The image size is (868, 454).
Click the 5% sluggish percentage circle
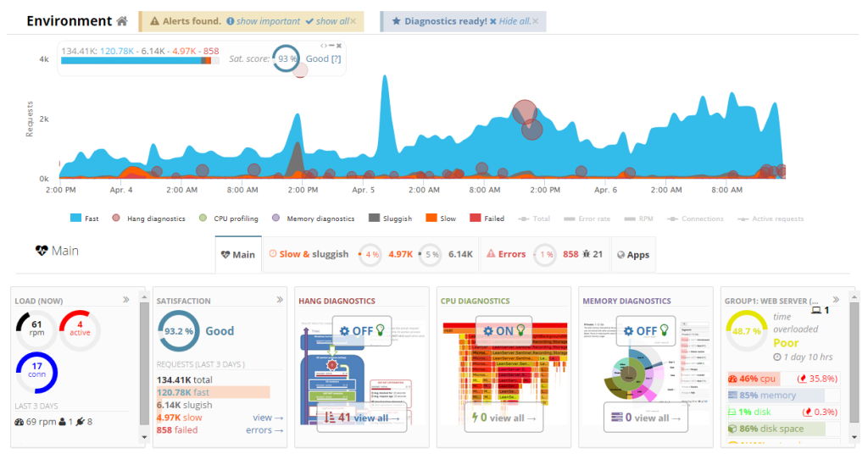(431, 254)
